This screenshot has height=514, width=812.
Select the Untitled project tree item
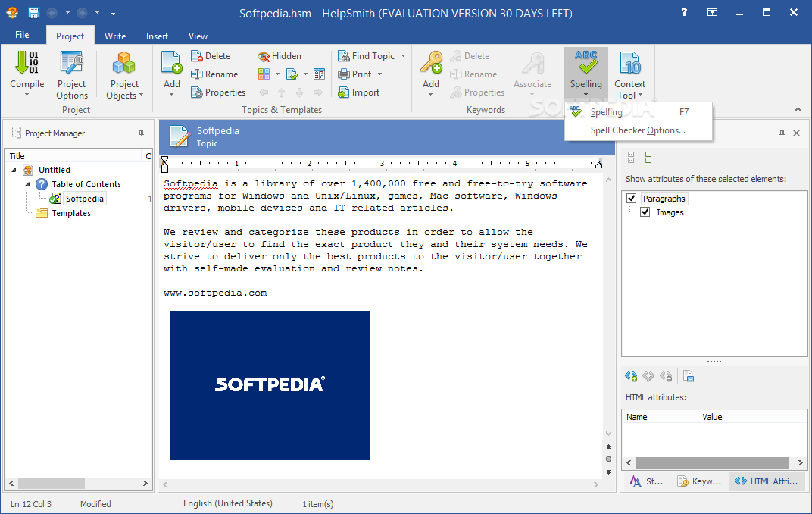point(55,170)
